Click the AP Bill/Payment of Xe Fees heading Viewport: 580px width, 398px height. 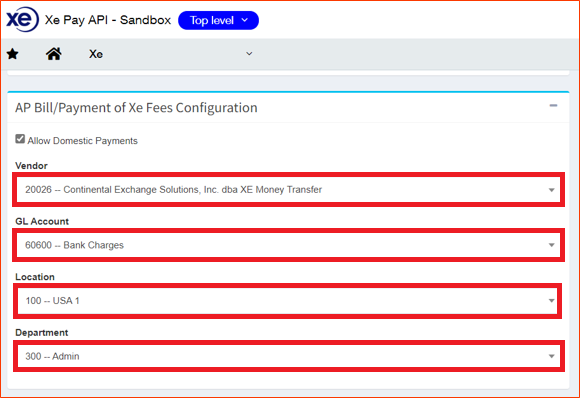(136, 108)
